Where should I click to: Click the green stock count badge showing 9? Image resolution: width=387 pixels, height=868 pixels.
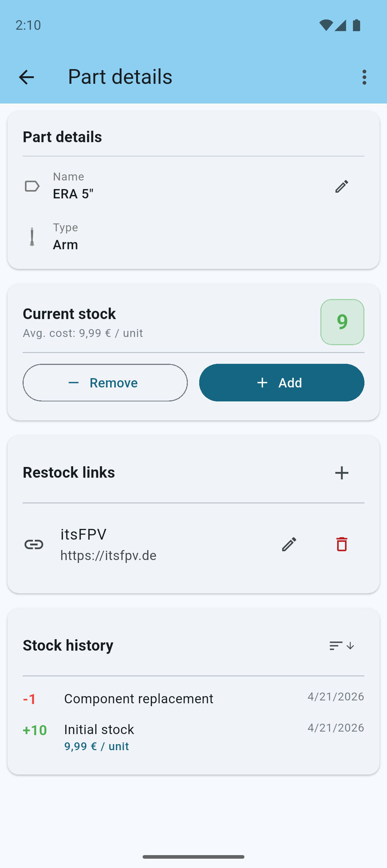point(342,322)
